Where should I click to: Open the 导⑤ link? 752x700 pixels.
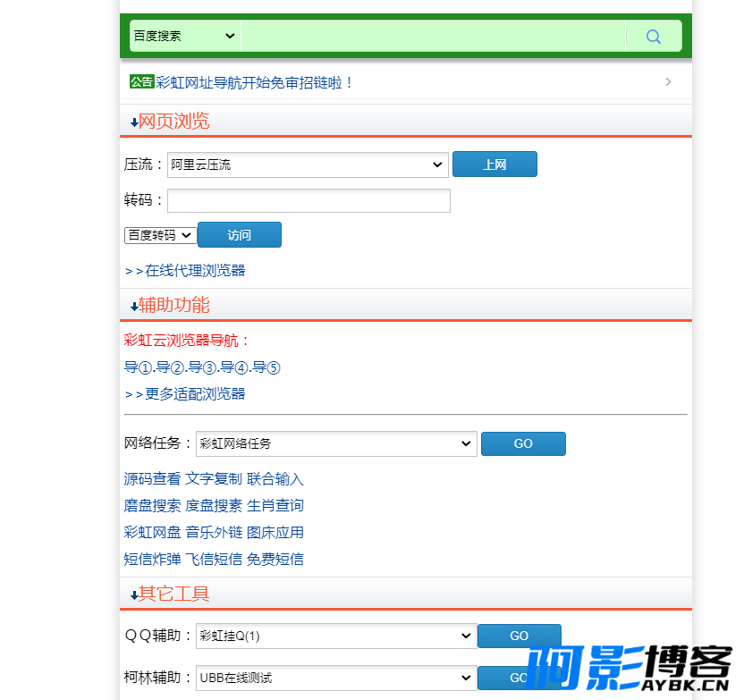pyautogui.click(x=266, y=367)
